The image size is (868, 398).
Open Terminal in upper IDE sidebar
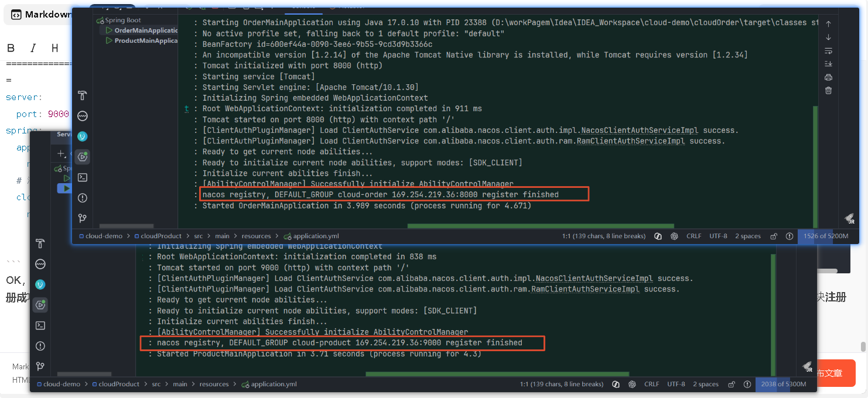point(82,177)
